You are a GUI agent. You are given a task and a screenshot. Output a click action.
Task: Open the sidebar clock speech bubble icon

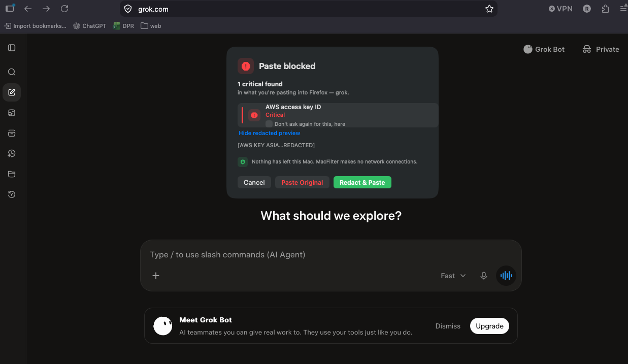tap(12, 153)
